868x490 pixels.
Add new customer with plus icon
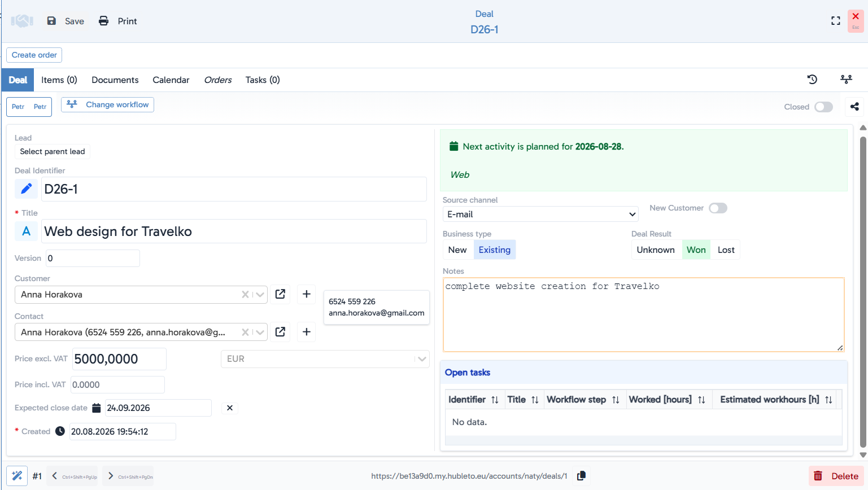pyautogui.click(x=307, y=294)
